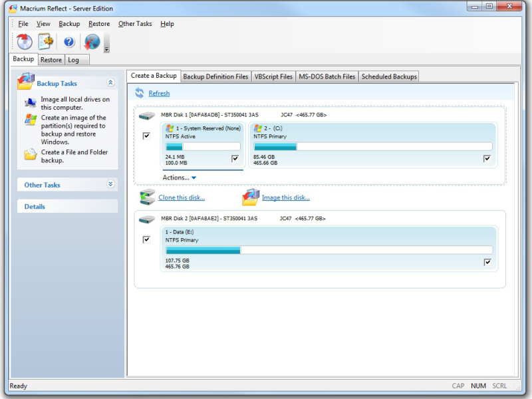Viewport: 532px width, 399px height.
Task: Click the File and Folder backup icon
Action: tap(31, 154)
